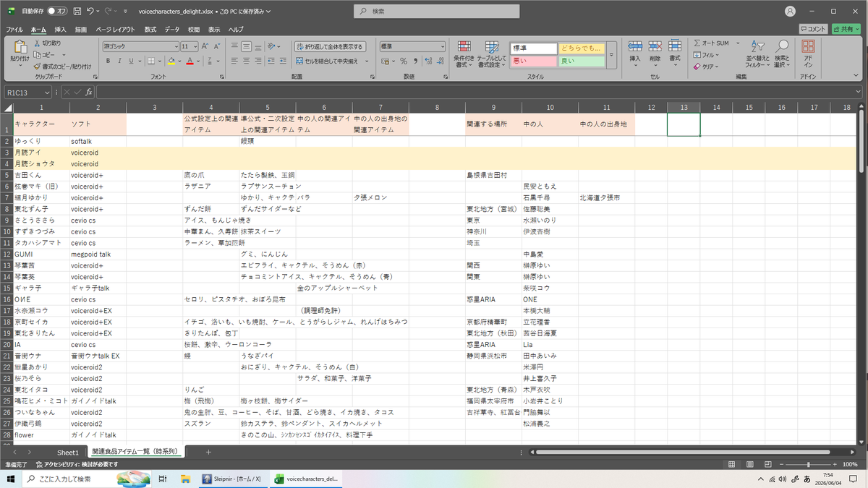
Task: Click the 共有 (Share) button
Action: [846, 29]
